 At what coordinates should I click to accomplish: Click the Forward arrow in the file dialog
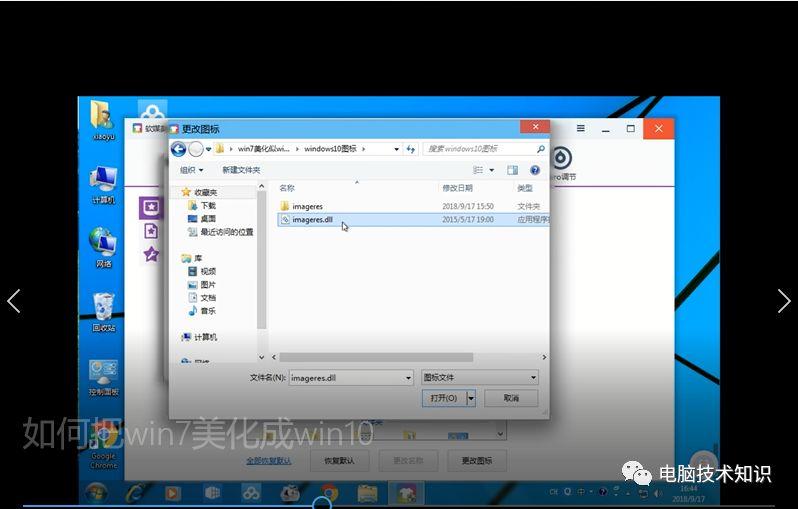tap(196, 149)
